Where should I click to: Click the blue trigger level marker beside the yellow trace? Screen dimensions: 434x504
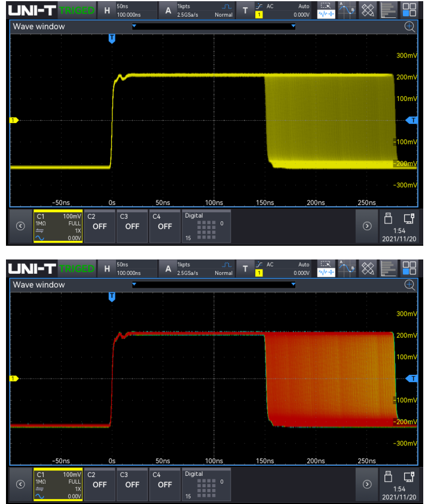[411, 120]
